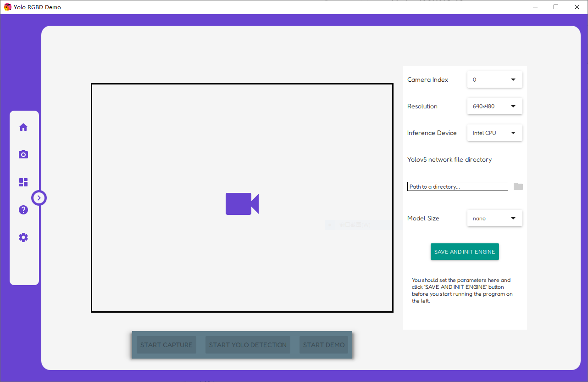This screenshot has width=588, height=382.
Task: Click the video camera icon in preview
Action: coord(242,203)
